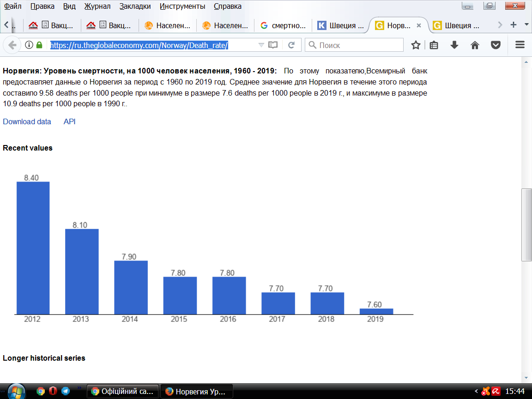Open the downloads arrow icon
Image resolution: width=532 pixels, height=399 pixels.
pos(454,45)
